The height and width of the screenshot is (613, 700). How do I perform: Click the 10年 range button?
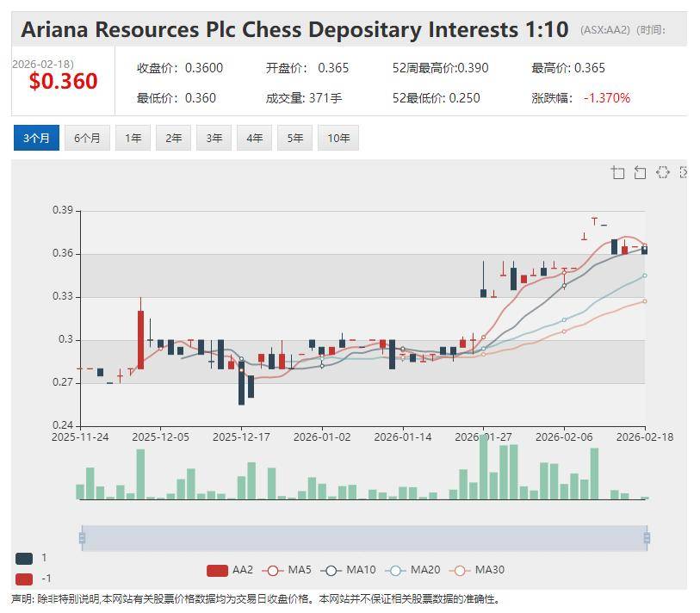(338, 138)
